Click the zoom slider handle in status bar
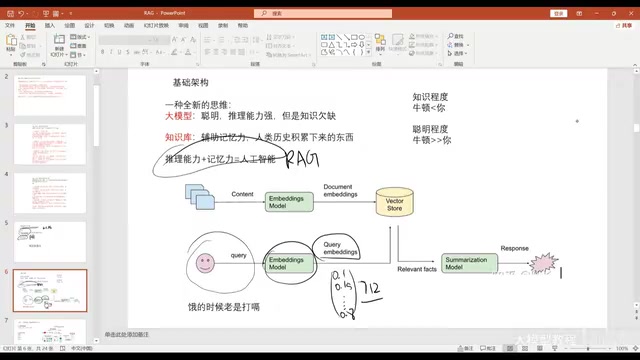The width and height of the screenshot is (640, 360). pos(588,349)
